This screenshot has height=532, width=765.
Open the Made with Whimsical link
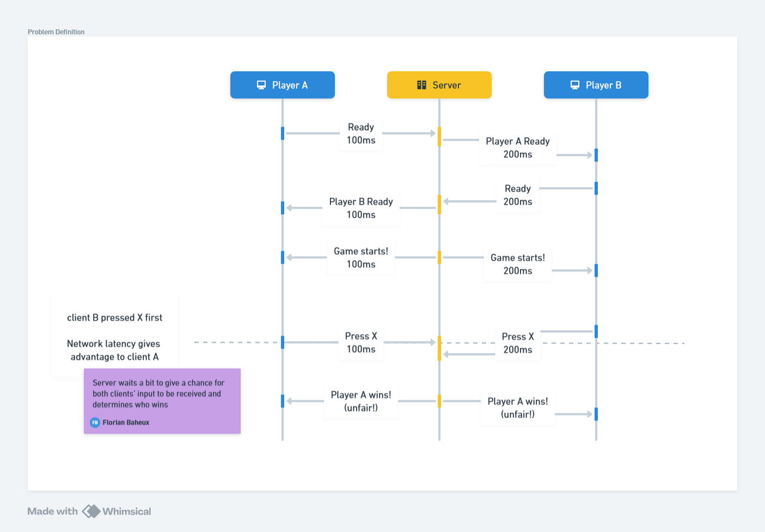[x=89, y=511]
